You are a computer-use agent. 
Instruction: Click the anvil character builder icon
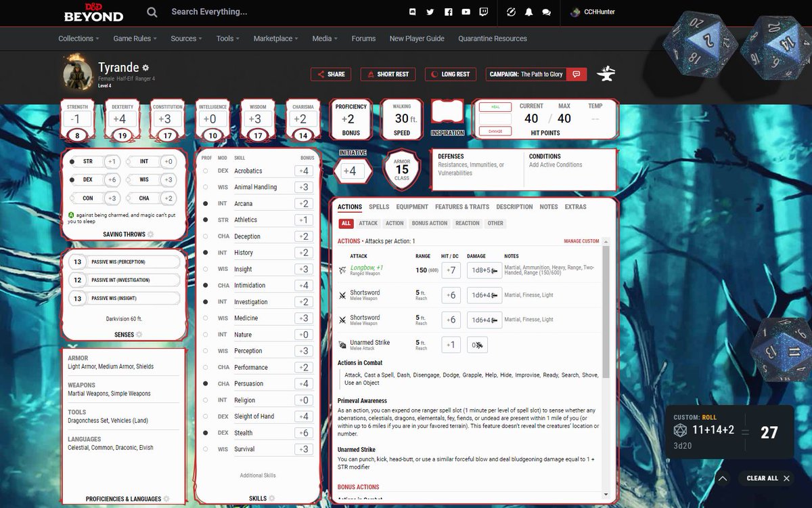coord(606,75)
